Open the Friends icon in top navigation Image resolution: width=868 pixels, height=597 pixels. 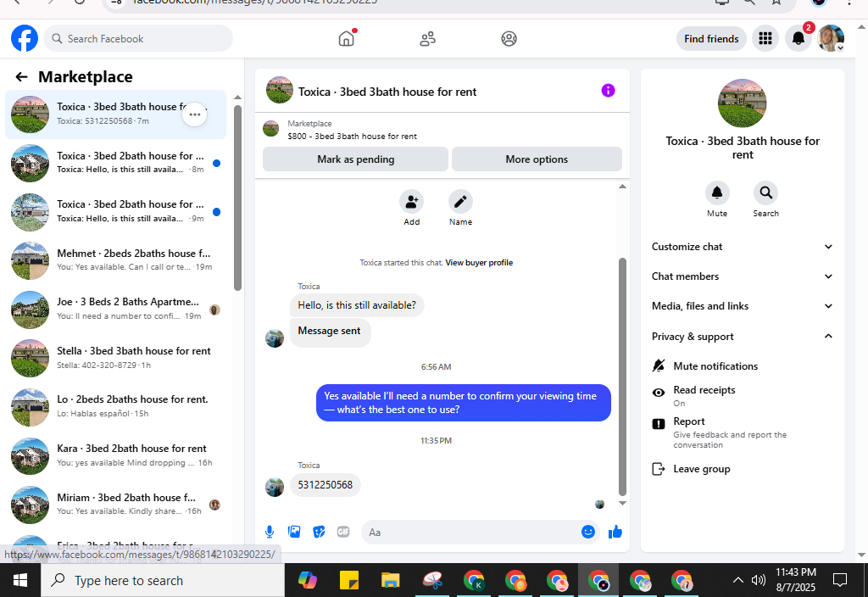(x=427, y=39)
